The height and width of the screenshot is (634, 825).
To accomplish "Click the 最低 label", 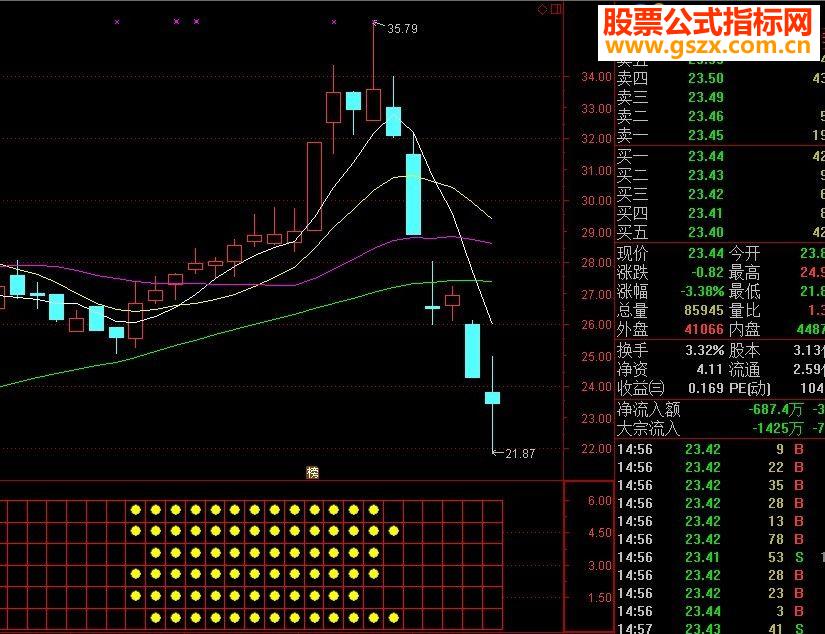I will pos(744,291).
